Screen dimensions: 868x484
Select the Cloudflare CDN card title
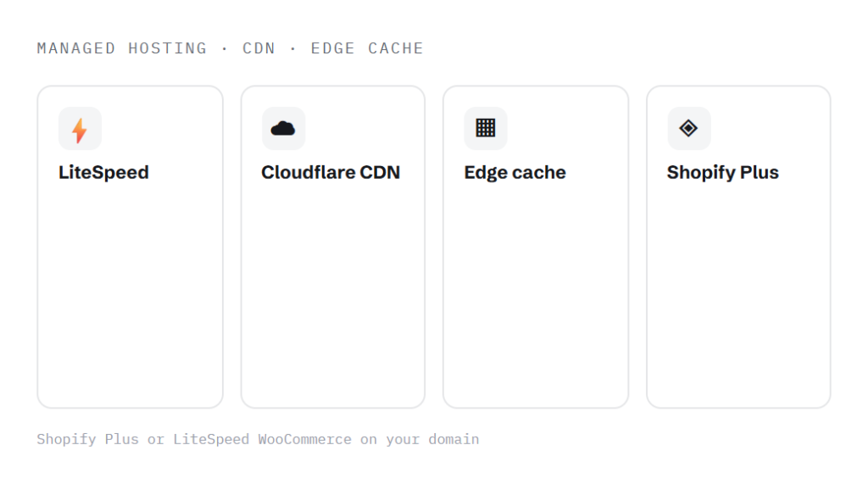[x=331, y=172]
